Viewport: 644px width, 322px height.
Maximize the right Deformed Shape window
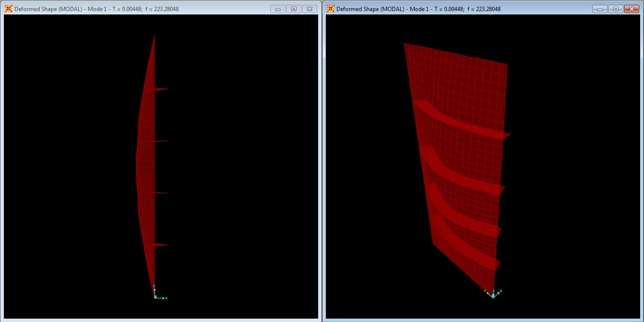616,9
